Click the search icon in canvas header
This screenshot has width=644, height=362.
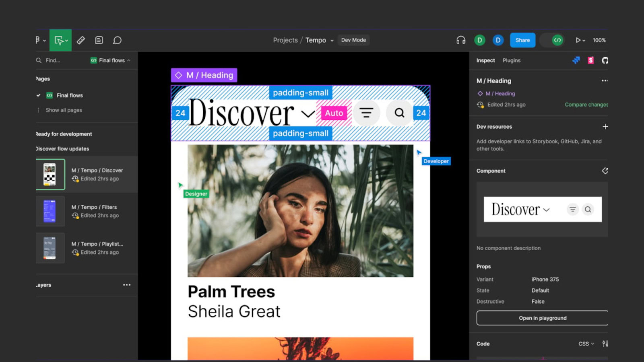click(399, 113)
